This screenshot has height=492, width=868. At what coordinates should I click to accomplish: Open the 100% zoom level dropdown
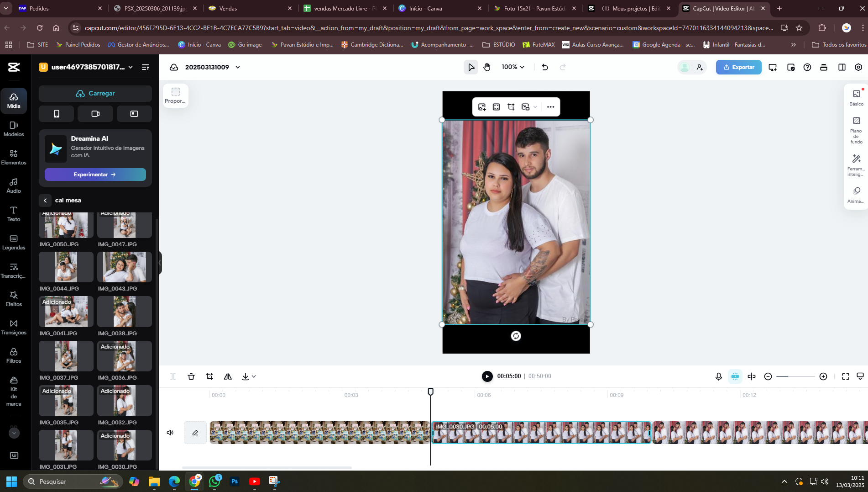click(x=513, y=67)
